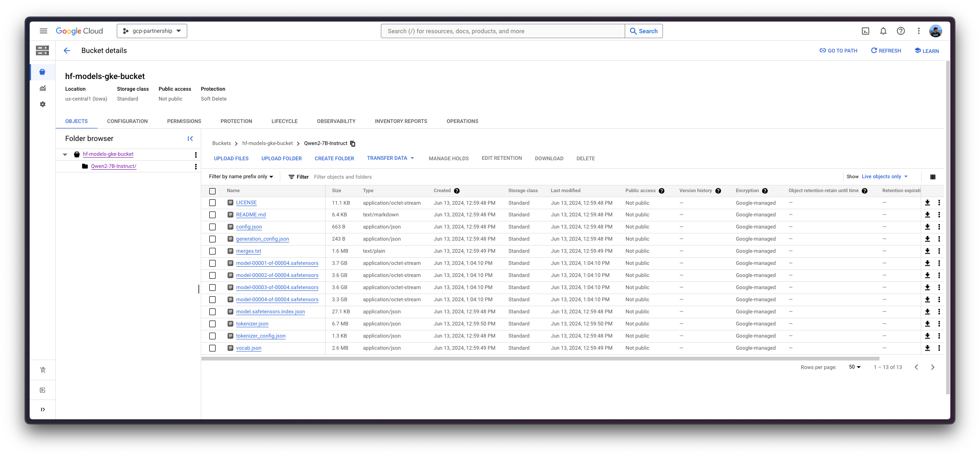
Task: Open more options for hf-models-gke-bucket in tree
Action: [x=196, y=155]
